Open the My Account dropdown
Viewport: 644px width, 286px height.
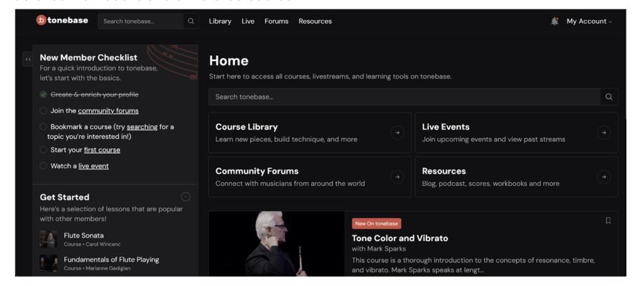(589, 21)
